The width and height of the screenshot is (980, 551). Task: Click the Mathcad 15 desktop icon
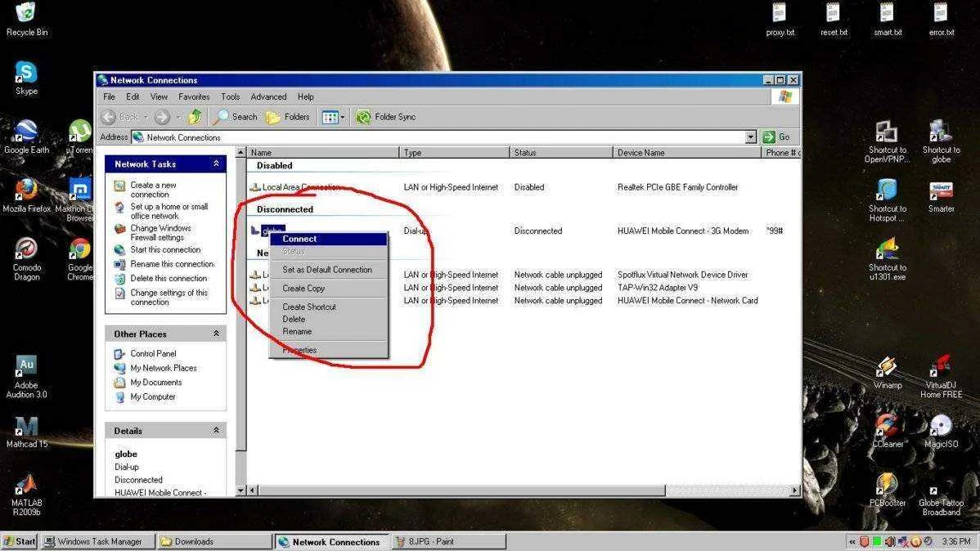(x=26, y=432)
